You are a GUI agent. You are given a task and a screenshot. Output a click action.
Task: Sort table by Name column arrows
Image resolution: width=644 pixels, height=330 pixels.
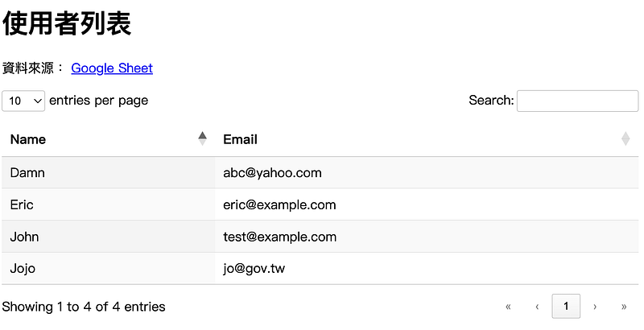pyautogui.click(x=202, y=138)
